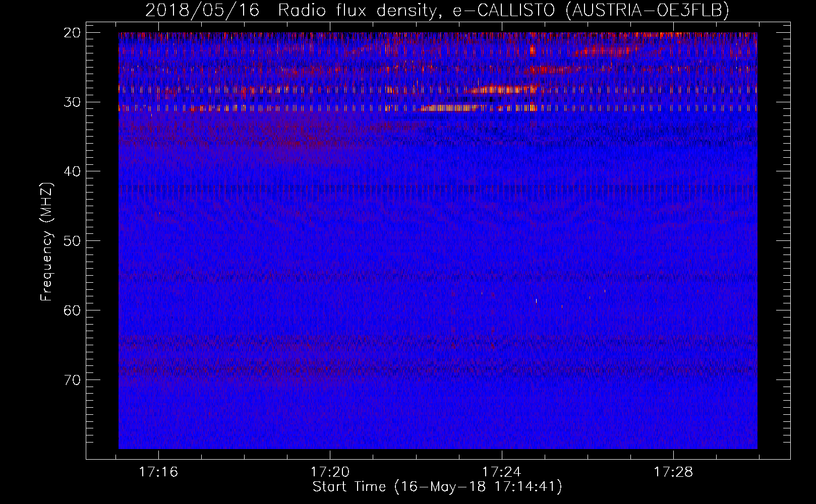Image resolution: width=816 pixels, height=504 pixels.
Task: Click the "Start Time (16-May-18 17:14:41)" label
Action: [437, 487]
